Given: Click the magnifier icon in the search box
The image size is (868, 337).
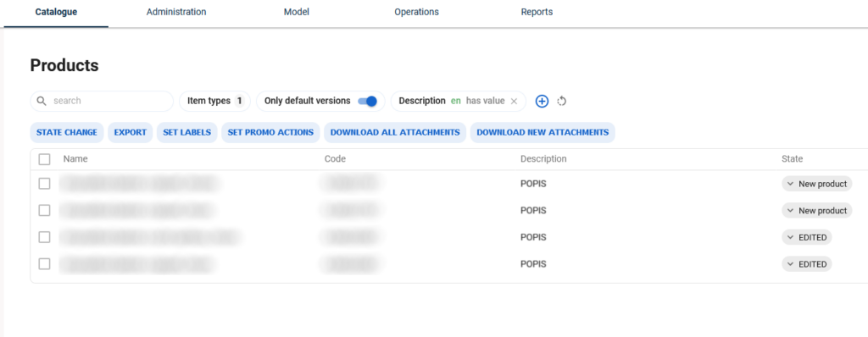Looking at the screenshot, I should 42,102.
